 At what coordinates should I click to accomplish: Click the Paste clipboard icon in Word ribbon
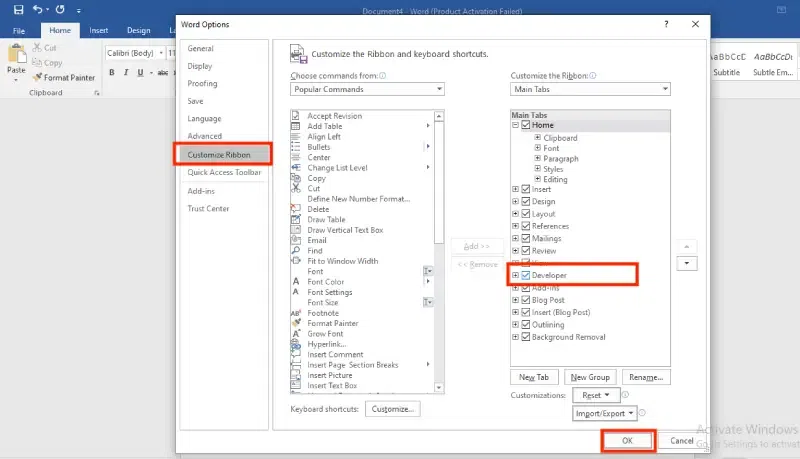[x=16, y=54]
